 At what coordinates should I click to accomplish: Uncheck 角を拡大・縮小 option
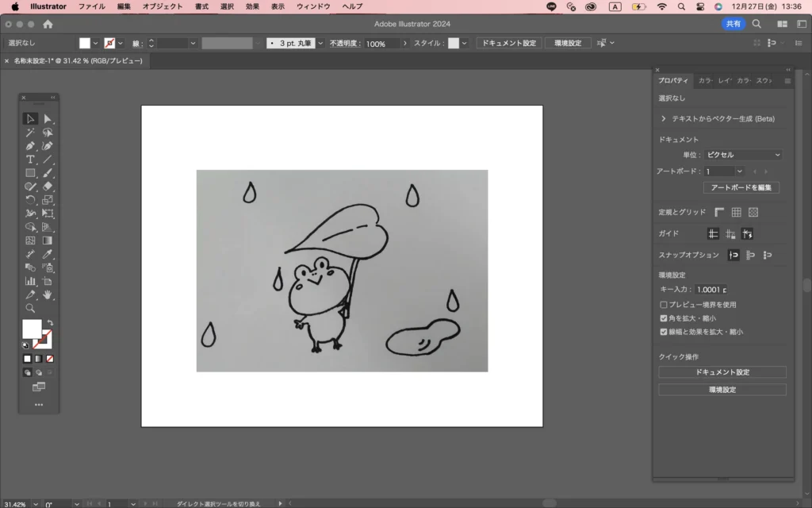(x=664, y=318)
